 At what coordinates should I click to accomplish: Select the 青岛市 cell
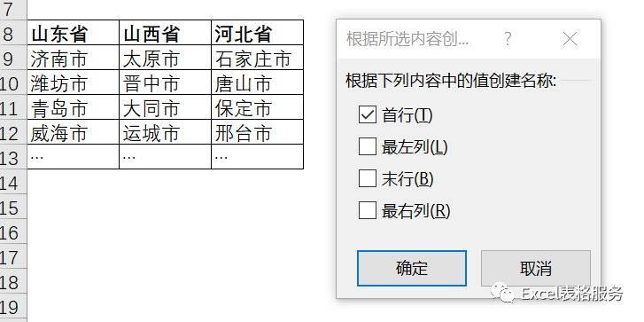74,107
